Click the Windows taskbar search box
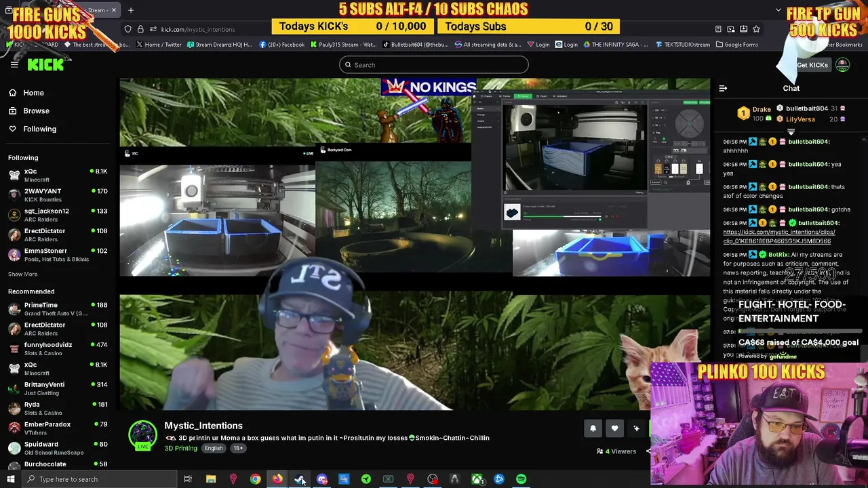The image size is (868, 488). coord(99,479)
